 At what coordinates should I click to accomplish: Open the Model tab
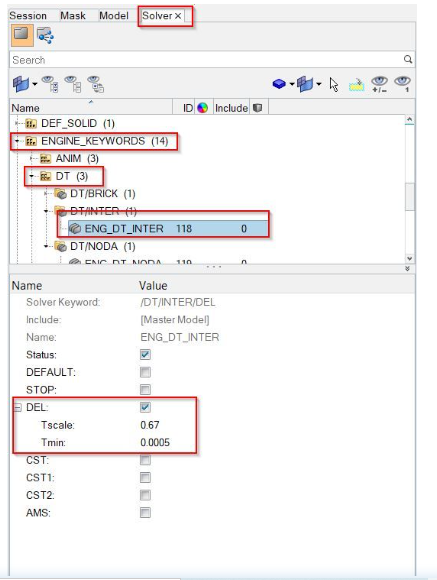(114, 16)
